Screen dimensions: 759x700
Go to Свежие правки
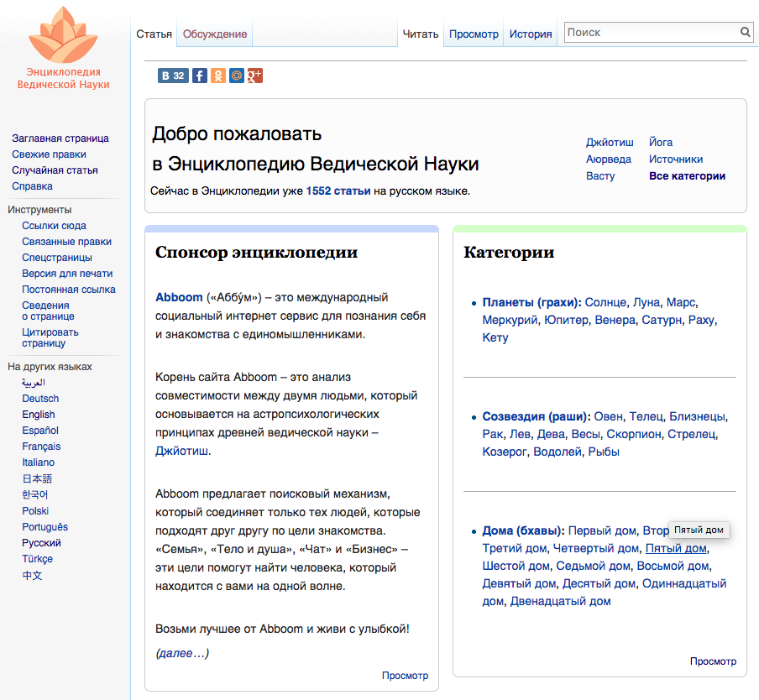[49, 154]
